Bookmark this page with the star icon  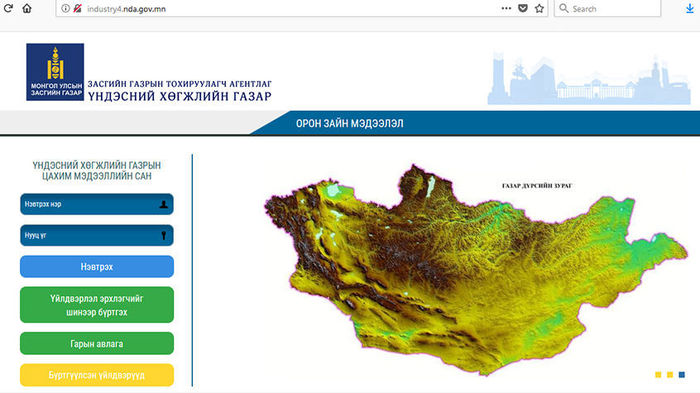click(539, 8)
